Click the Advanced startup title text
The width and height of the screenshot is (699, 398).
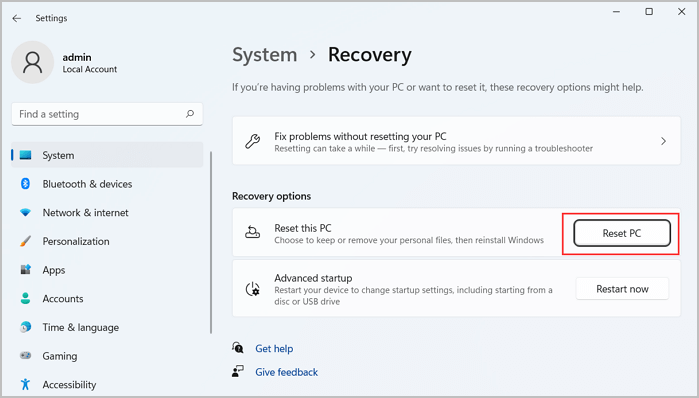(313, 278)
